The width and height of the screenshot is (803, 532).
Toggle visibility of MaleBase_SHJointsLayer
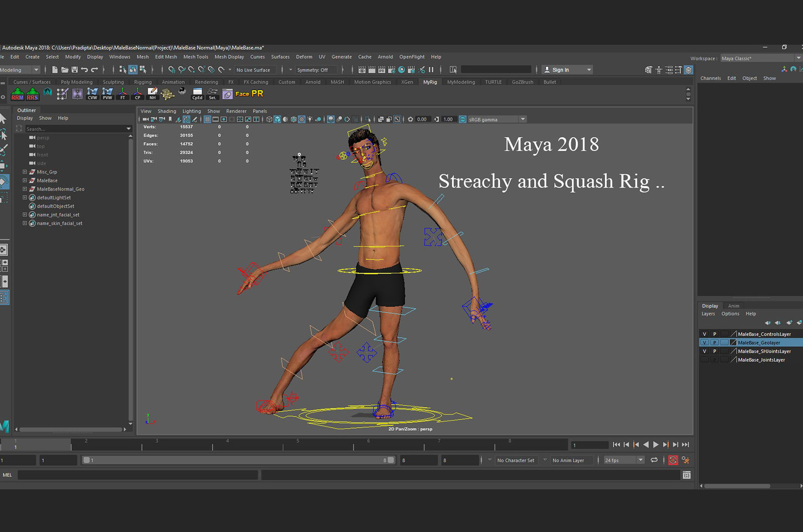click(x=704, y=351)
